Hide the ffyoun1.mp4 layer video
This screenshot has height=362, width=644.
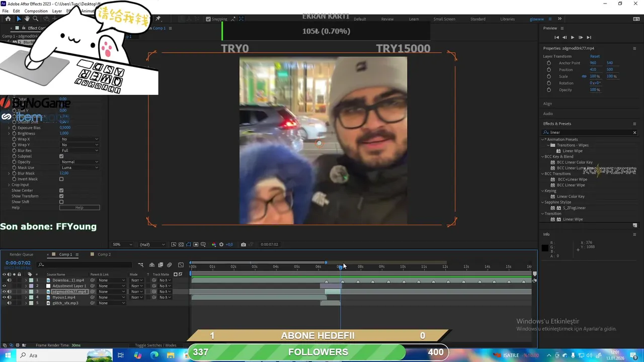click(5, 297)
